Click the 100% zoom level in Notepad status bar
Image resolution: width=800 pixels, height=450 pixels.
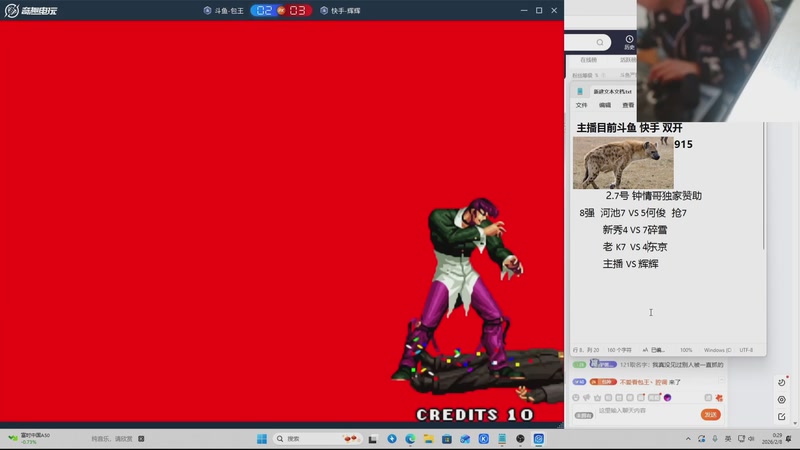pyautogui.click(x=686, y=350)
